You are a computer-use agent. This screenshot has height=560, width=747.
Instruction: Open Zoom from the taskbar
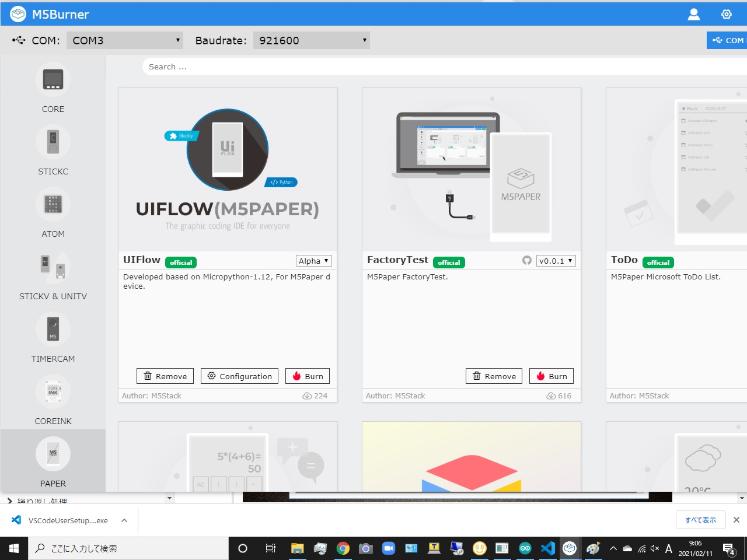pyautogui.click(x=389, y=548)
